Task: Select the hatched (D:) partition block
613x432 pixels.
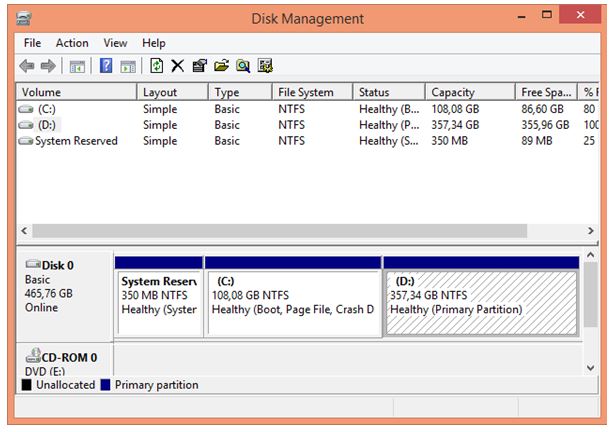Action: pyautogui.click(x=481, y=297)
